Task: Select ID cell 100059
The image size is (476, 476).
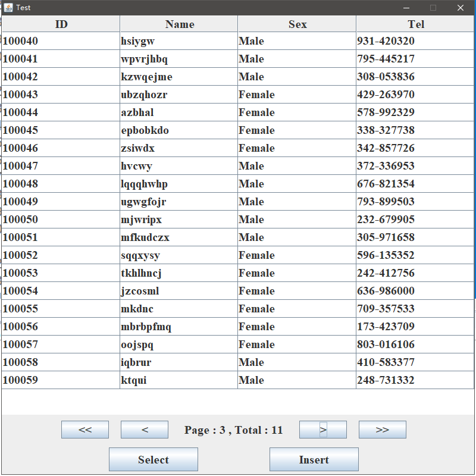Action: [61, 380]
